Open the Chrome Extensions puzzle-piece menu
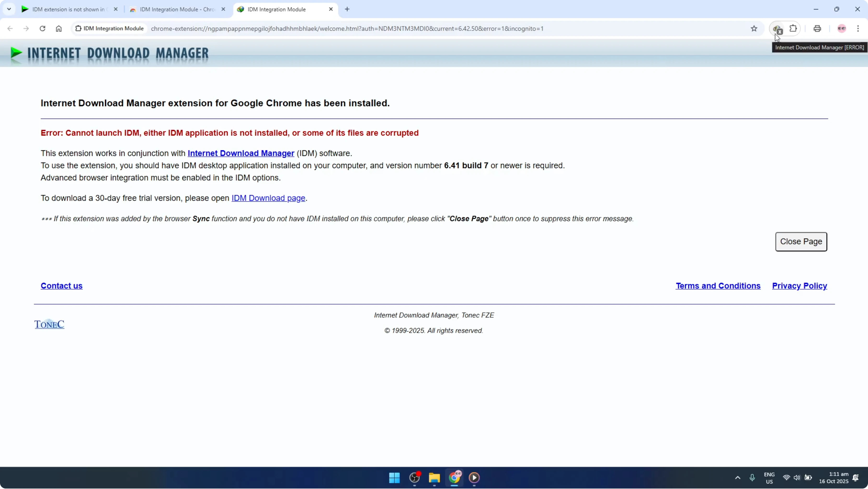 point(794,29)
